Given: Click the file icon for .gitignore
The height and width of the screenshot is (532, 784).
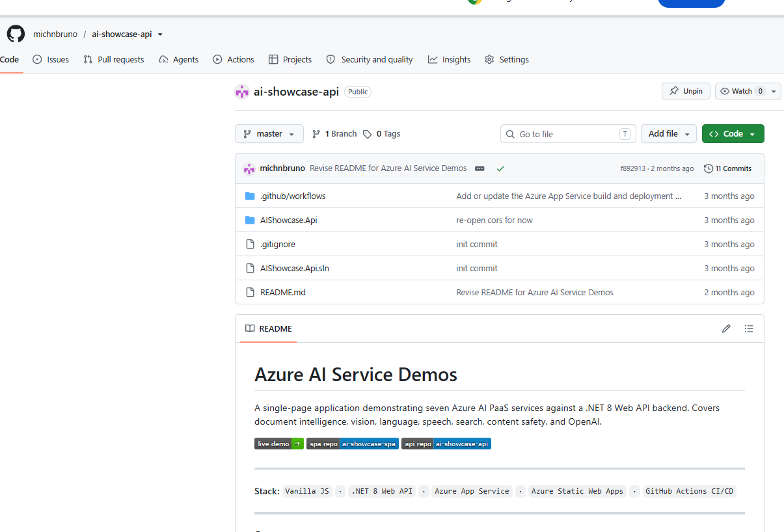Looking at the screenshot, I should click(250, 244).
